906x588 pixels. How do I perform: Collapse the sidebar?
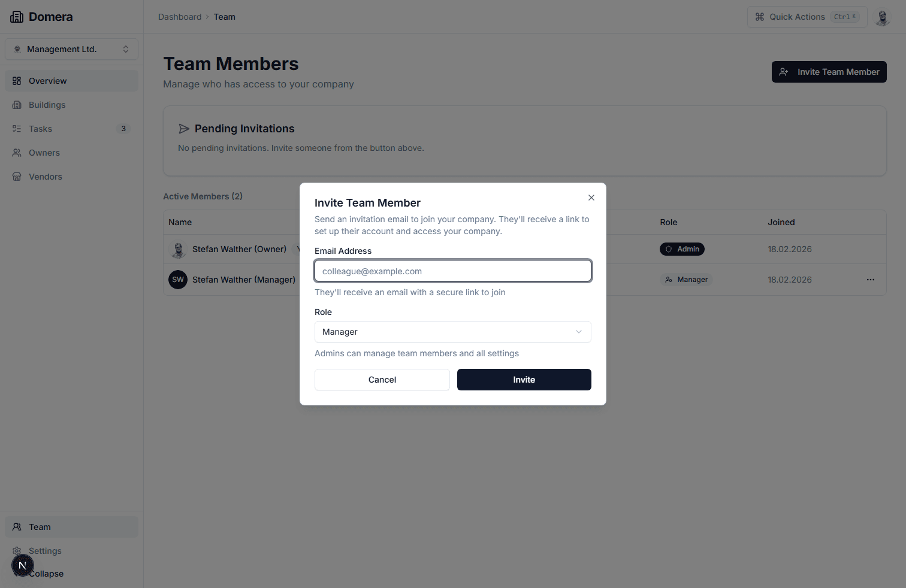coord(47,573)
